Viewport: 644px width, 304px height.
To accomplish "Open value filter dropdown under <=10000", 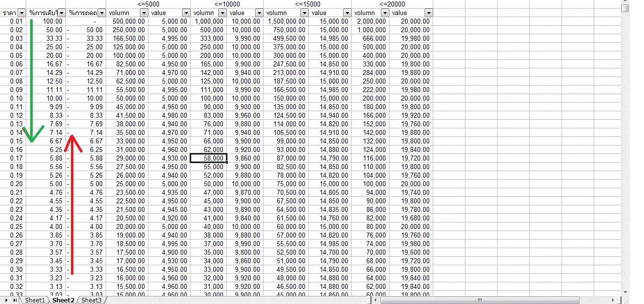I will point(259,13).
